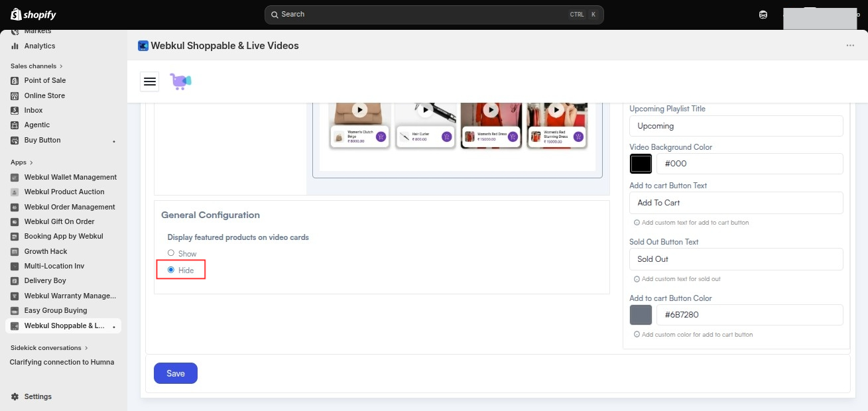Click the black Video Background Color swatch

[641, 164]
